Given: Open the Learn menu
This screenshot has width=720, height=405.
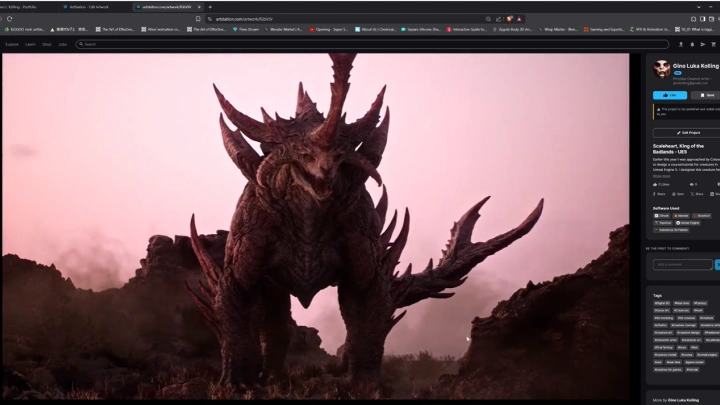Looking at the screenshot, I should (30, 44).
